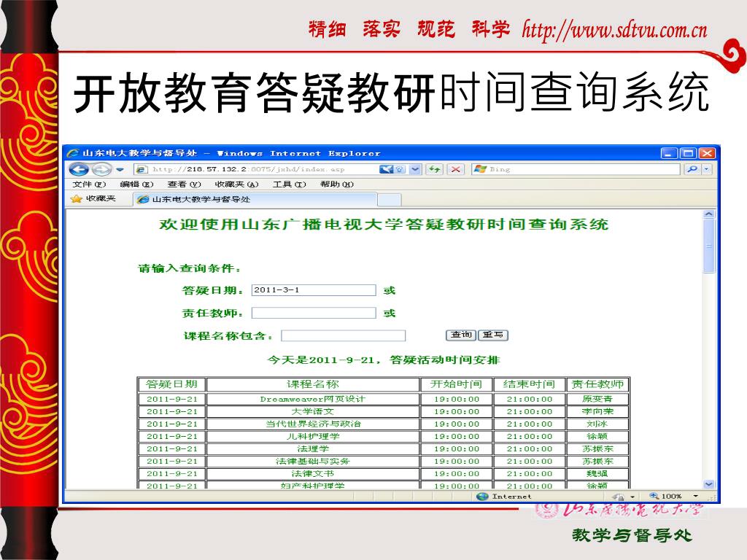This screenshot has width=747, height=560.
Task: Click the IE logo in title bar
Action: click(x=73, y=153)
